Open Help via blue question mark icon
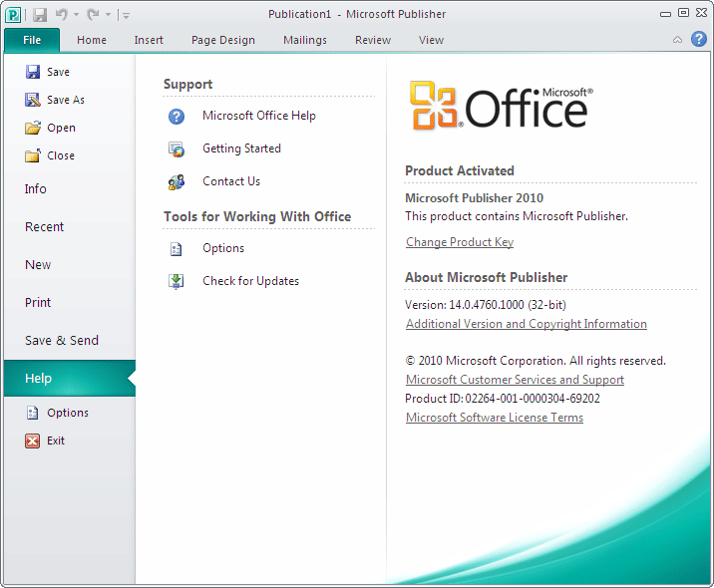Image resolution: width=714 pixels, height=588 pixels. tap(699, 39)
